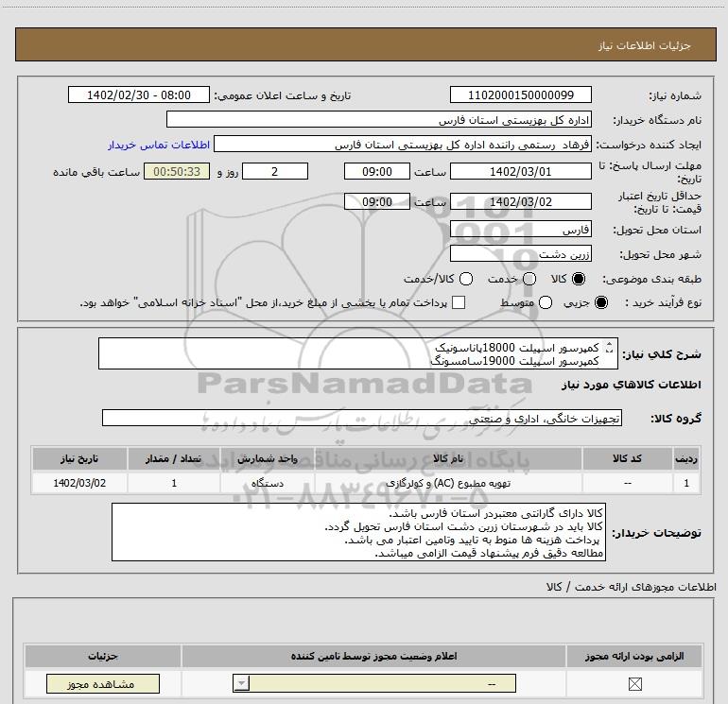Click the general need description text area
This screenshot has width=728, height=704.
(x=358, y=353)
